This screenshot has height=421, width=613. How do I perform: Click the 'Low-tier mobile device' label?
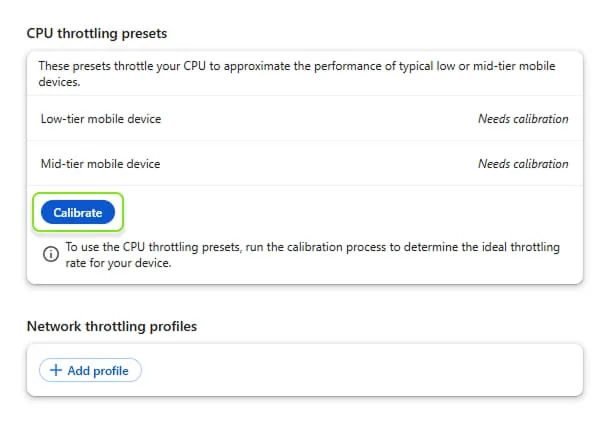(x=100, y=119)
